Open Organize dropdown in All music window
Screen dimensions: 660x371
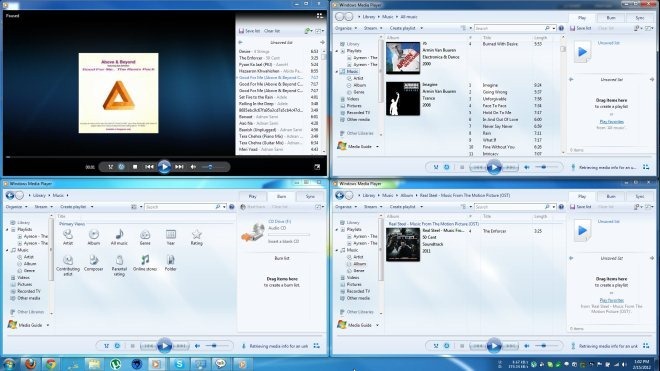pos(346,28)
